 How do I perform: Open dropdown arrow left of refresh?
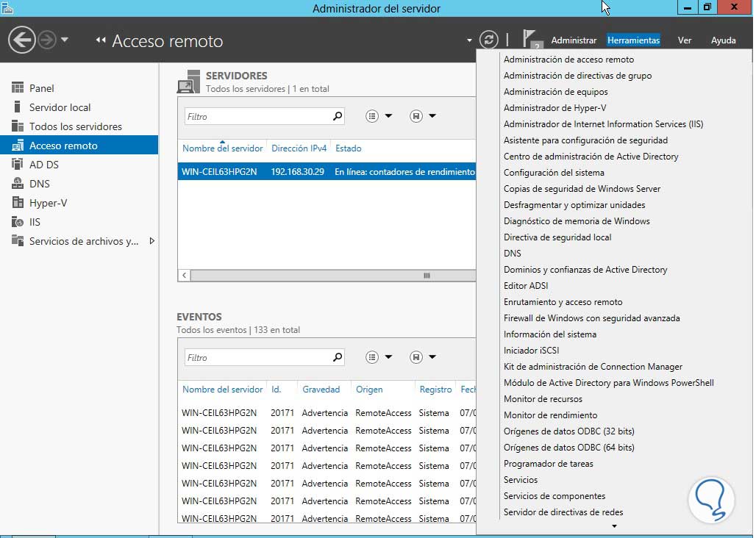tap(469, 40)
